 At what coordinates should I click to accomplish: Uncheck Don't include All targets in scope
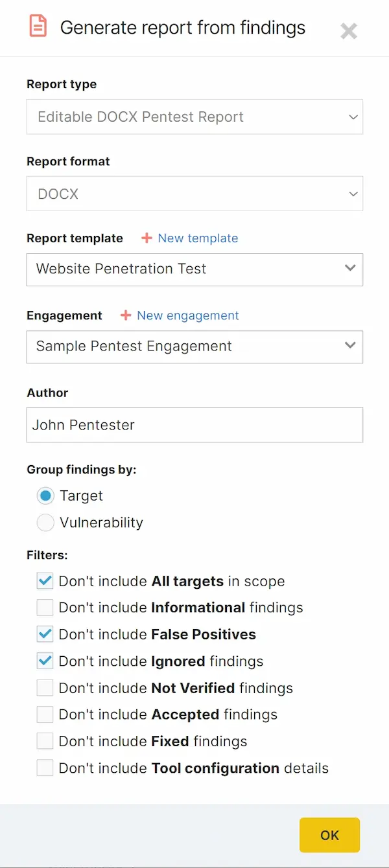click(45, 580)
